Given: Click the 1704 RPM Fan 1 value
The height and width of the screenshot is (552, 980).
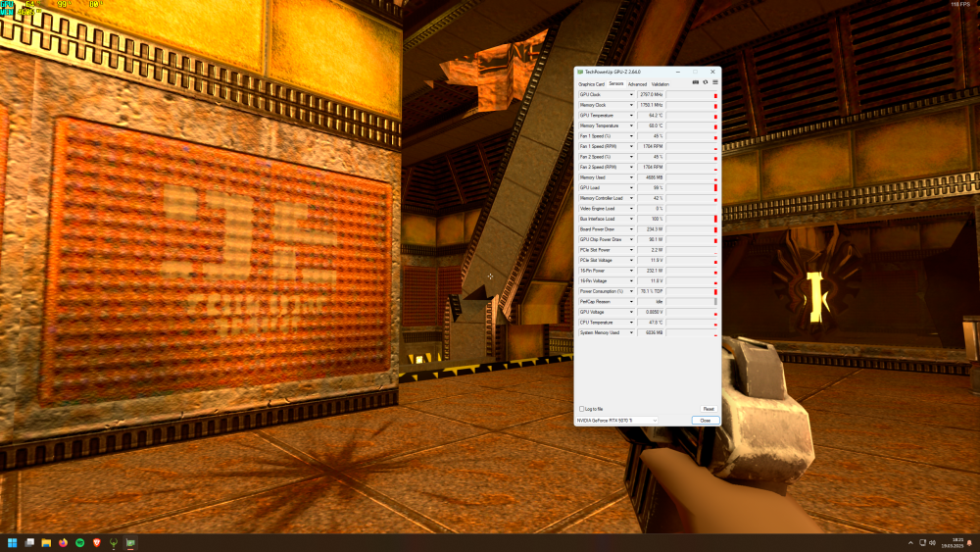Looking at the screenshot, I should tap(652, 146).
